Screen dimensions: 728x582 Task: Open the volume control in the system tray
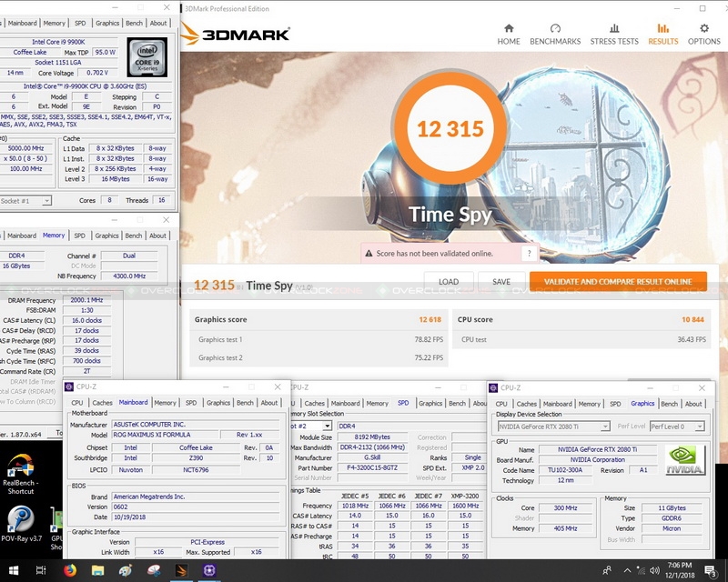(x=654, y=570)
